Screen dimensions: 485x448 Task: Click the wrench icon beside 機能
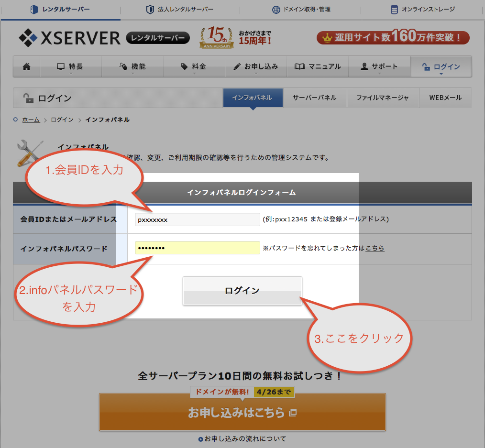pyautogui.click(x=123, y=66)
